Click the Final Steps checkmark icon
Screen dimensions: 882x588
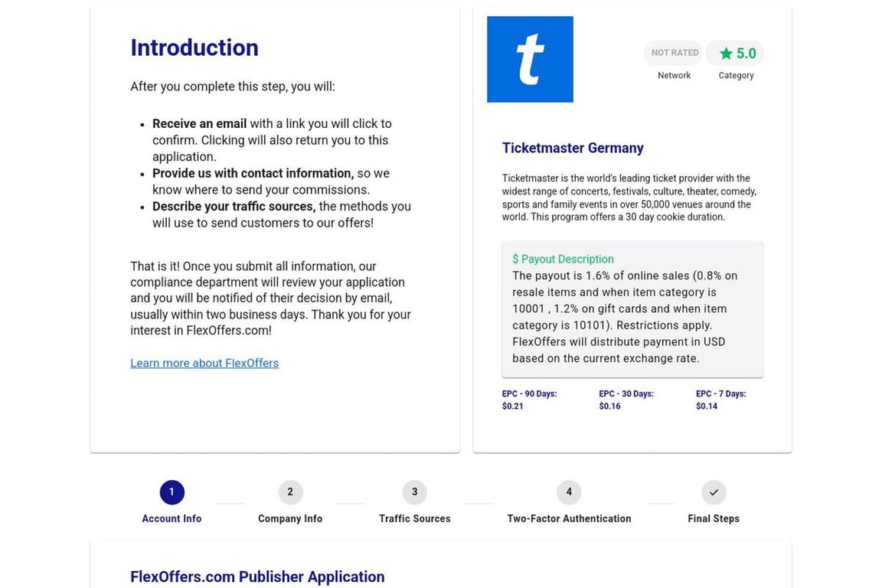coord(714,492)
